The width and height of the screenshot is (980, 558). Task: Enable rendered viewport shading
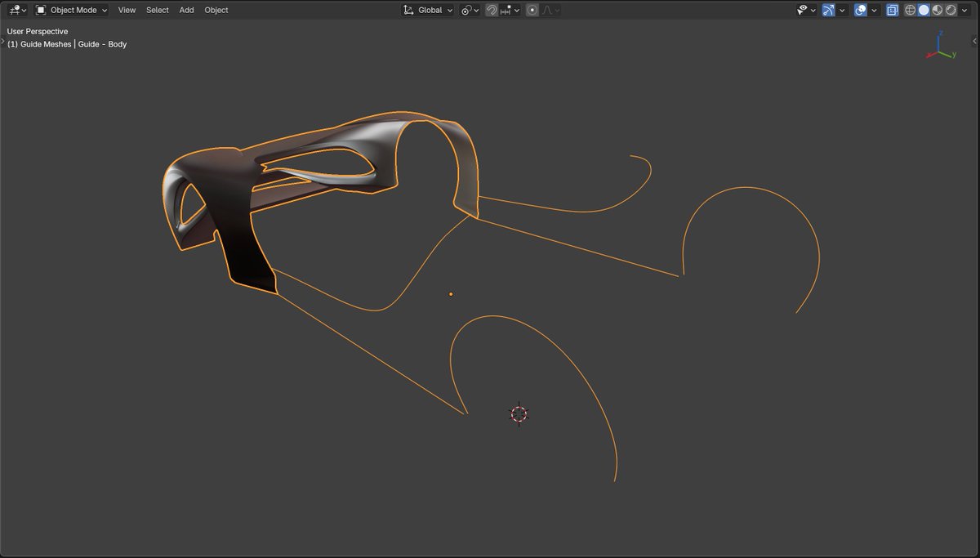point(951,10)
